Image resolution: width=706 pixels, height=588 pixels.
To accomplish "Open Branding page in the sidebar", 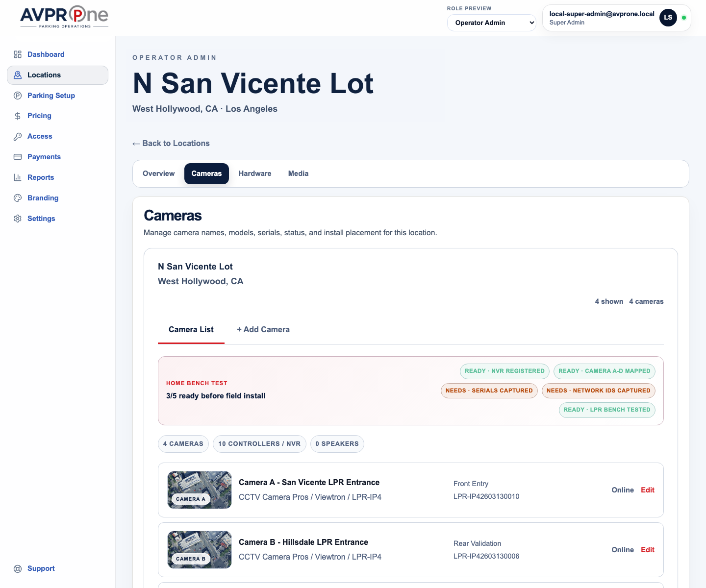I will (x=57, y=198).
